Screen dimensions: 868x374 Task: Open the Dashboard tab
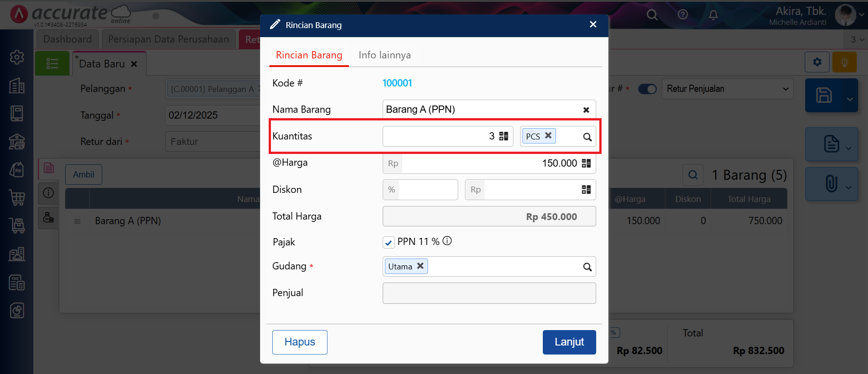pos(67,39)
